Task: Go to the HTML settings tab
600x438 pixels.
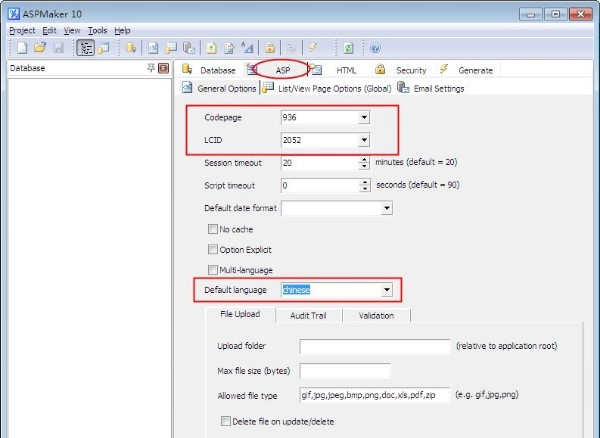Action: pos(345,70)
